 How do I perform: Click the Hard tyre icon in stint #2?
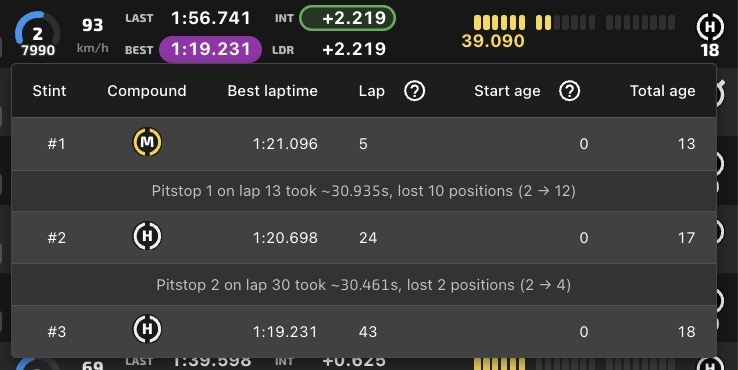(147, 236)
